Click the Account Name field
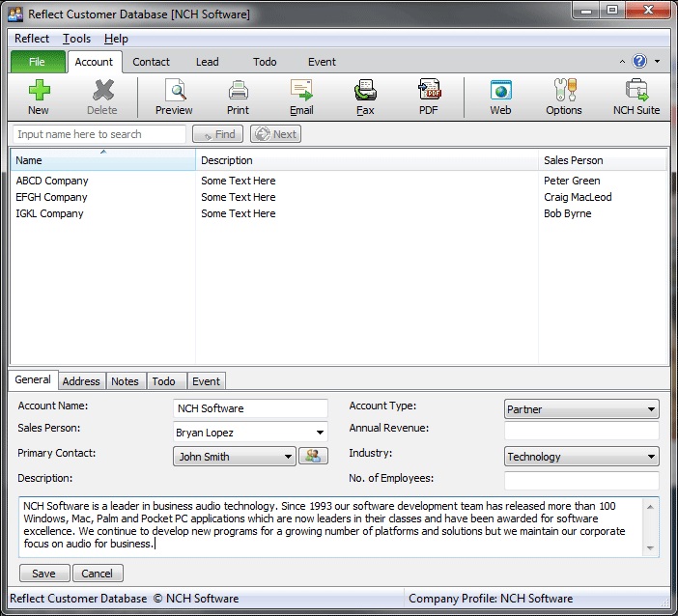678x616 pixels. pos(250,408)
